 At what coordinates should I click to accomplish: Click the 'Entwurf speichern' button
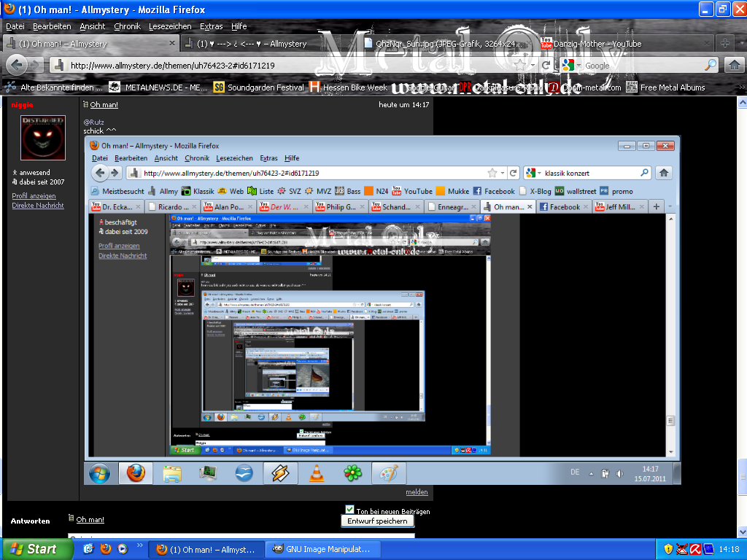pos(377,521)
